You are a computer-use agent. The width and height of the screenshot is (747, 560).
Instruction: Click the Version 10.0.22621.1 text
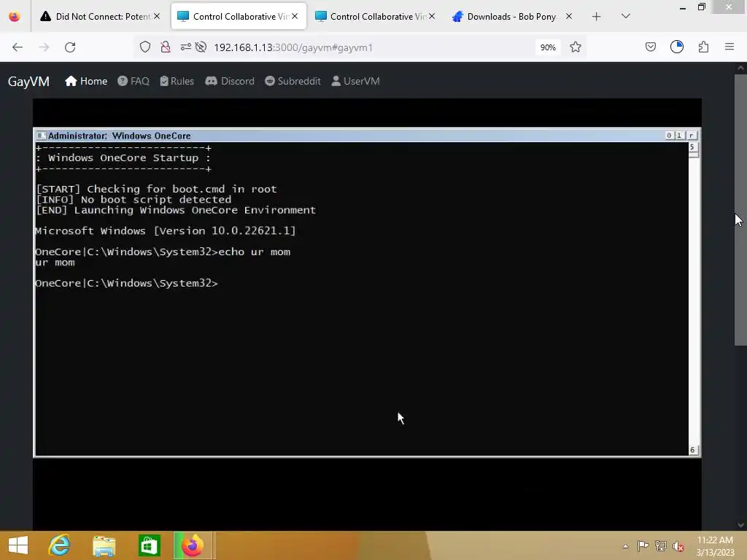click(x=225, y=231)
